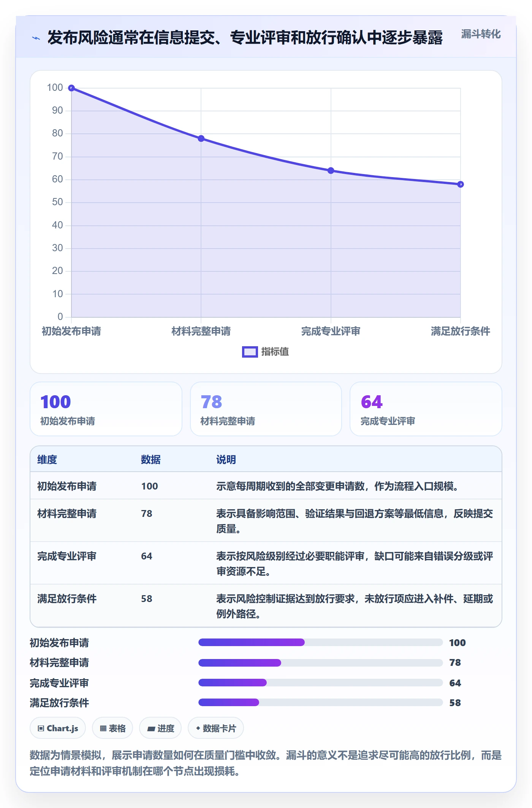Select the 78 材料完整申请 data card

tap(266, 409)
